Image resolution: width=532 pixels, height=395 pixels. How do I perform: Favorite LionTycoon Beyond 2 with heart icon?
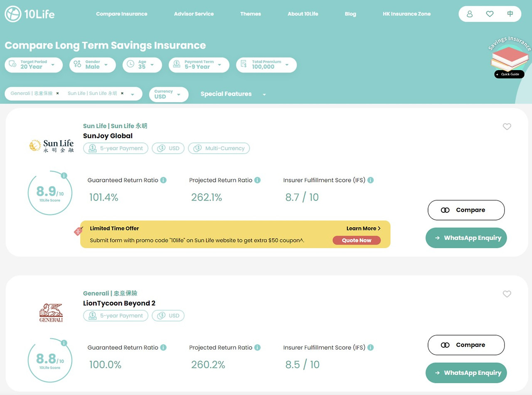[x=507, y=294]
